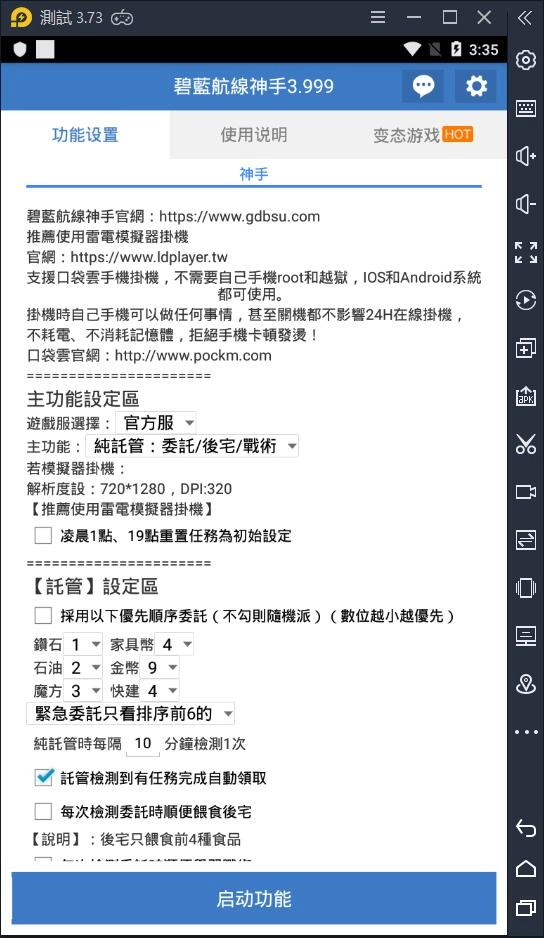Viewport: 544px width, 938px height.
Task: Open the 緊急委託只看排序前6的 dropdown
Action: (130, 714)
